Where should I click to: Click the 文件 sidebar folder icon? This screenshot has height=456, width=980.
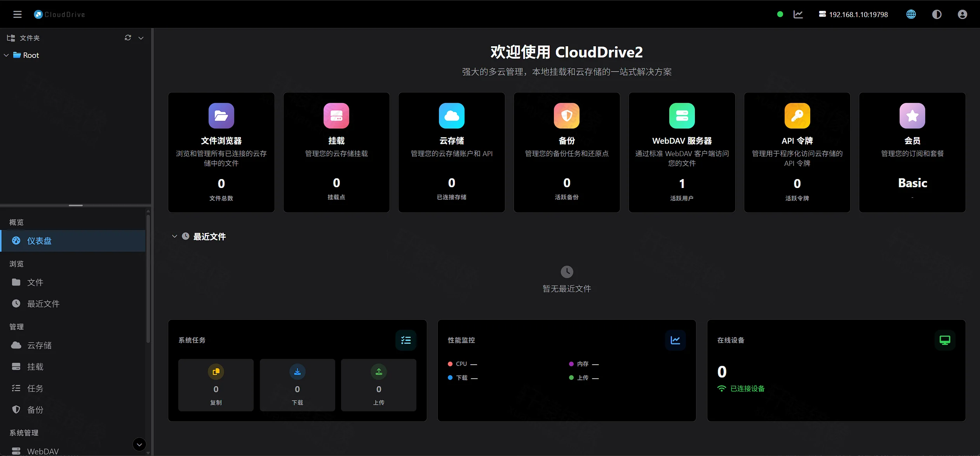point(16,282)
